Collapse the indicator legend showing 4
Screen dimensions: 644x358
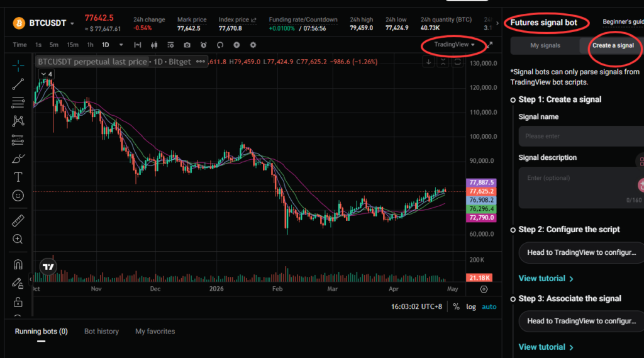click(x=46, y=74)
